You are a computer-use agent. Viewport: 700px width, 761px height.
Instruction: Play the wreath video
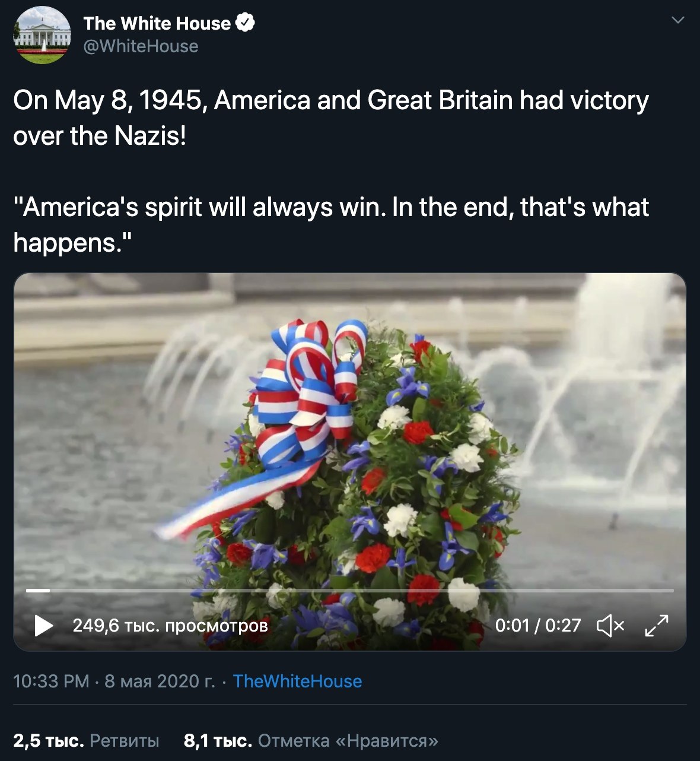pyautogui.click(x=44, y=625)
